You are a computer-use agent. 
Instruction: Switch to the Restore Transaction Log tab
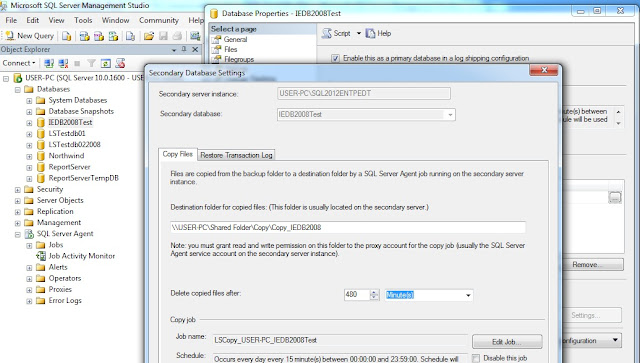(x=236, y=155)
